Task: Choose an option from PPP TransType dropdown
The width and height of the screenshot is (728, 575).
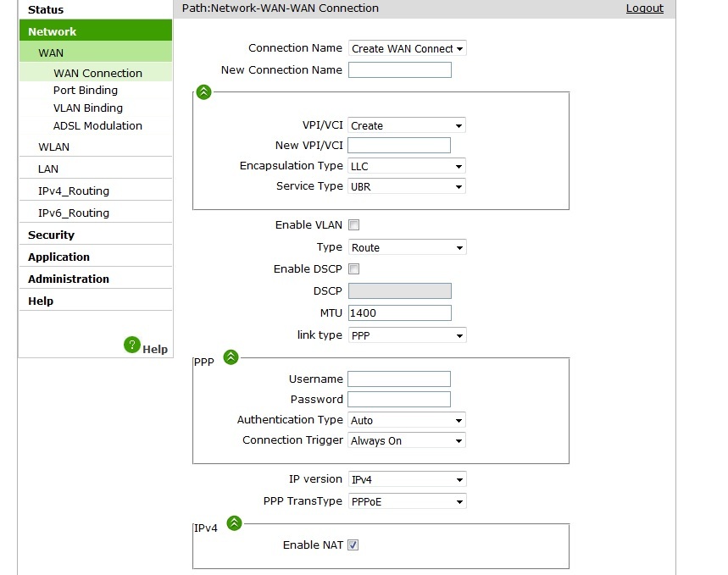Action: [407, 501]
